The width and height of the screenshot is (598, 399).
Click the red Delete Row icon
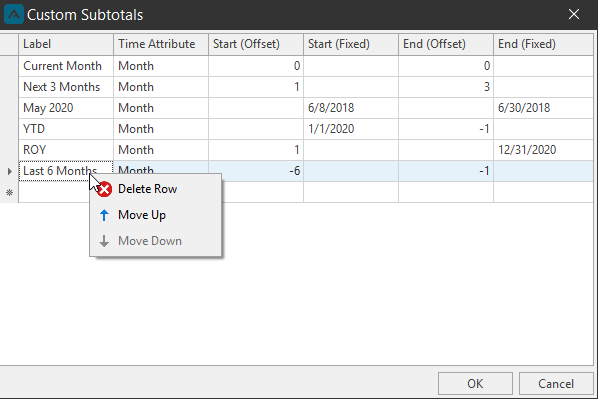[x=104, y=189]
